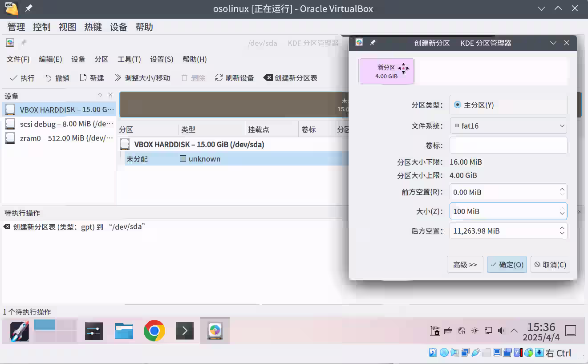Screen dimensions: 588x364
Task: Select the 执行 (Apply) toolbar icon
Action: point(21,77)
